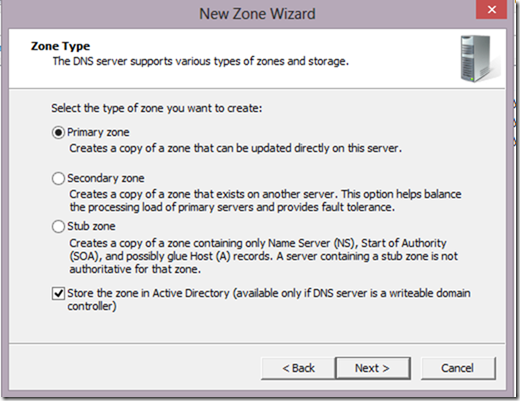Viewport: 520px width, 401px height.
Task: Cancel the New Zone Wizard
Action: pyautogui.click(x=458, y=368)
